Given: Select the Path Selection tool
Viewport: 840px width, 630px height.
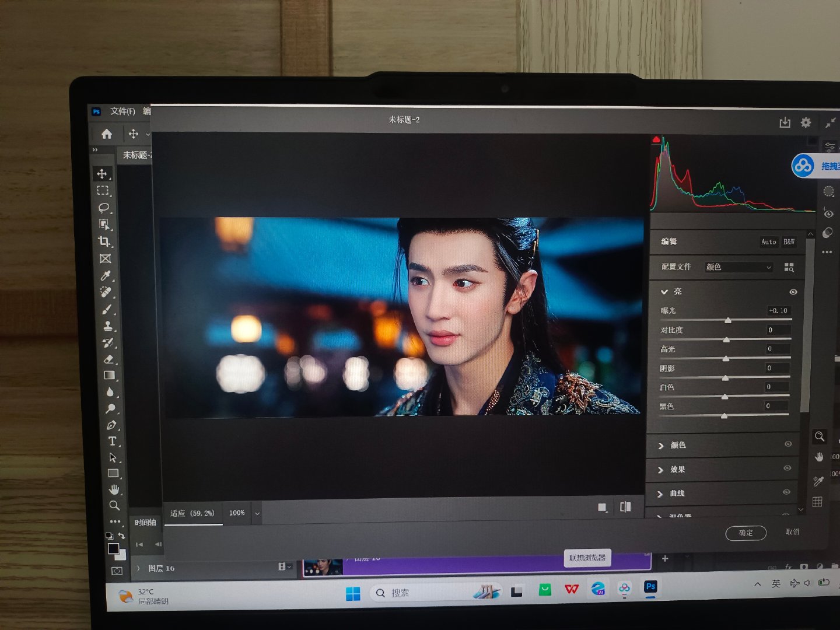Looking at the screenshot, I should 113,458.
